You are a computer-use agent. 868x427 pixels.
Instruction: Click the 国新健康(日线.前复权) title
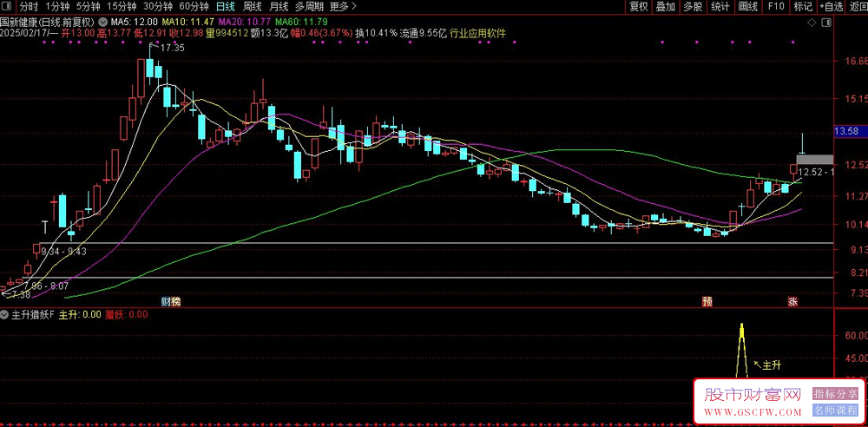click(48, 23)
